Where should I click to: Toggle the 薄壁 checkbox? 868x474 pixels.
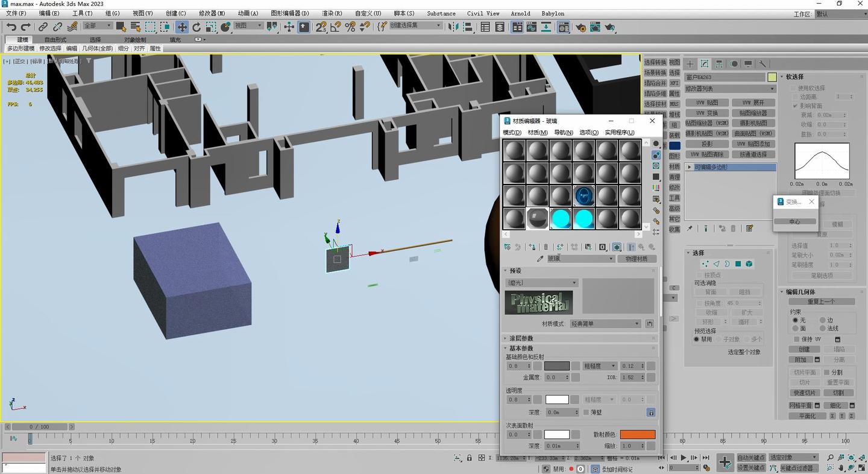(586, 412)
